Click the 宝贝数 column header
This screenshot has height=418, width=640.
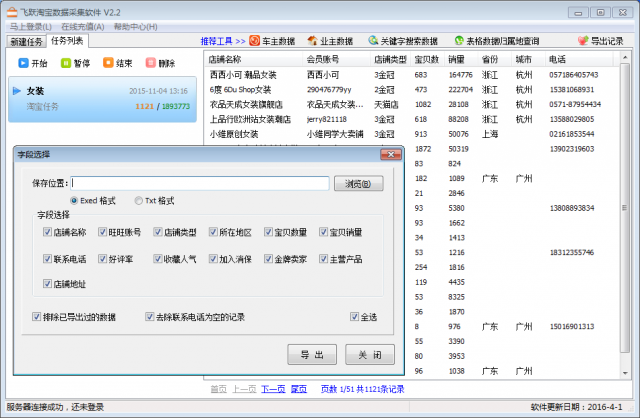[x=428, y=59]
